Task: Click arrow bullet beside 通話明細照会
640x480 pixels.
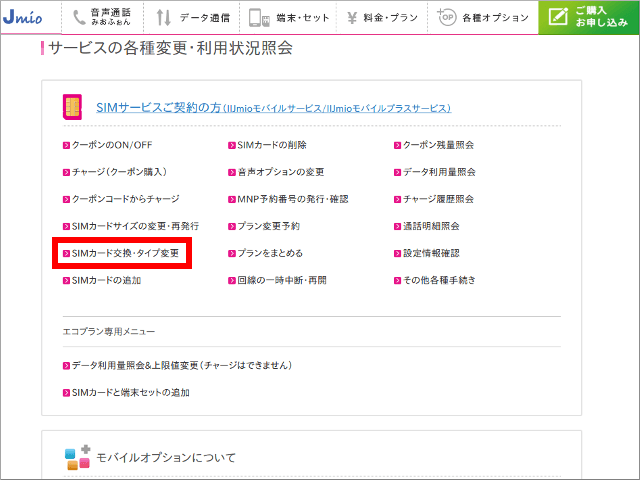Action: (x=398, y=227)
